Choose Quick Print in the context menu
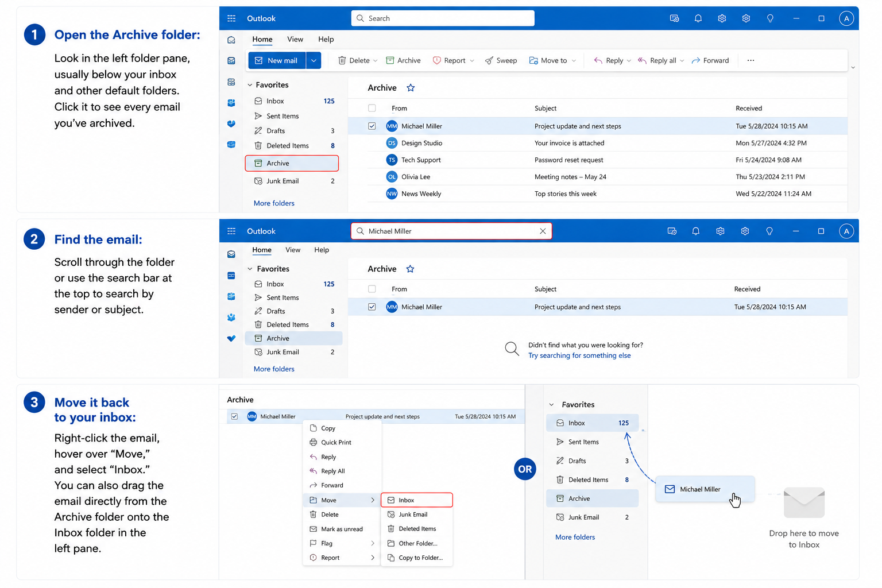Viewport: 882px width, 588px height. coord(342,442)
